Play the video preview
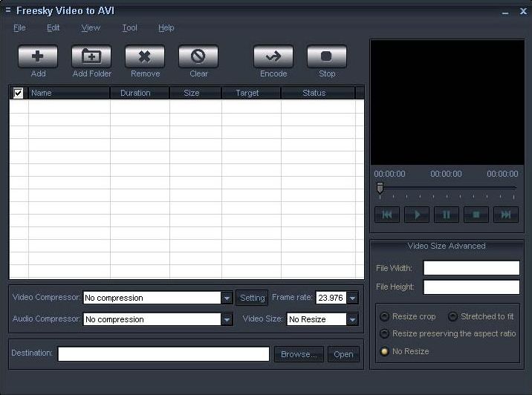 click(417, 215)
